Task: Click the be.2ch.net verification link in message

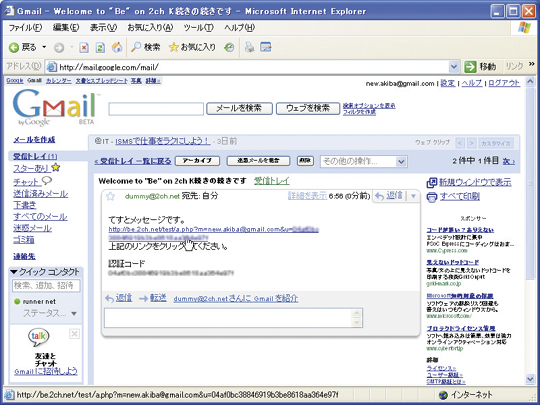Action: (214, 229)
